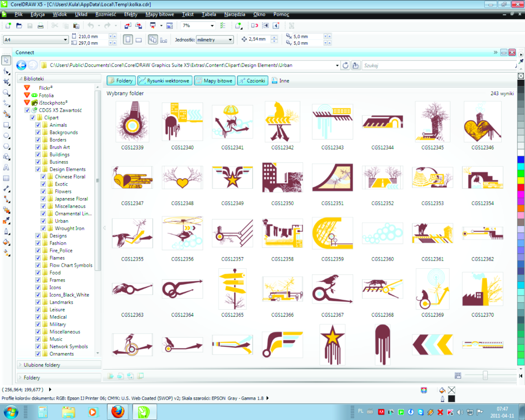Image resolution: width=525 pixels, height=420 pixels.
Task: Uncheck the Animals folder checkbox
Action: (38, 125)
